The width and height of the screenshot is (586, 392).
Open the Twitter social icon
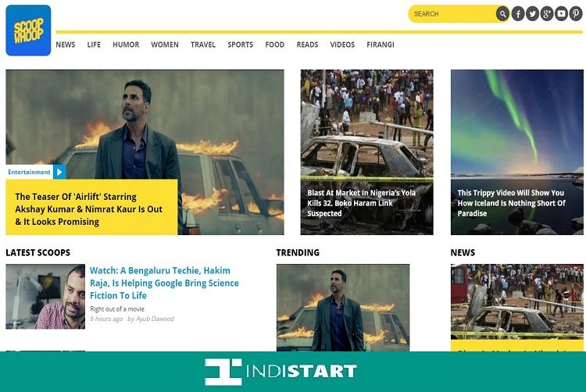click(532, 14)
